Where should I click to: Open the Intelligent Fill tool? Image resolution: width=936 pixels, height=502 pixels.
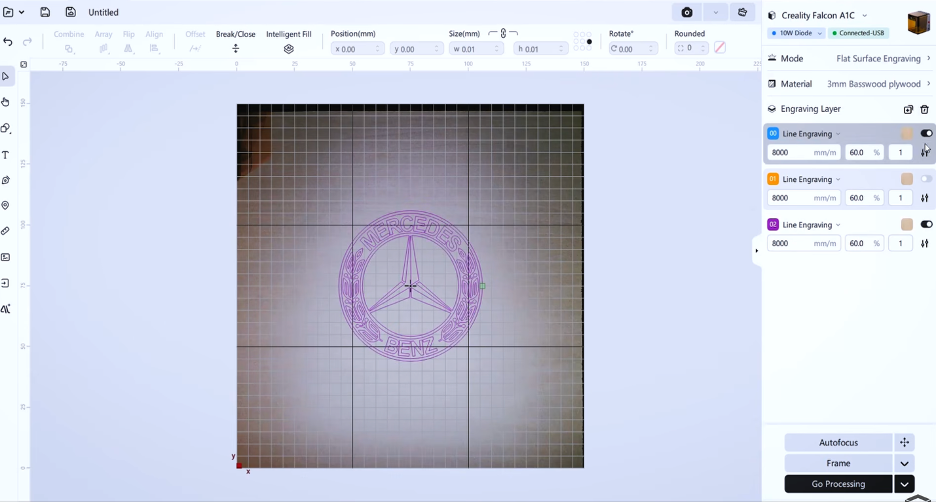[288, 41]
